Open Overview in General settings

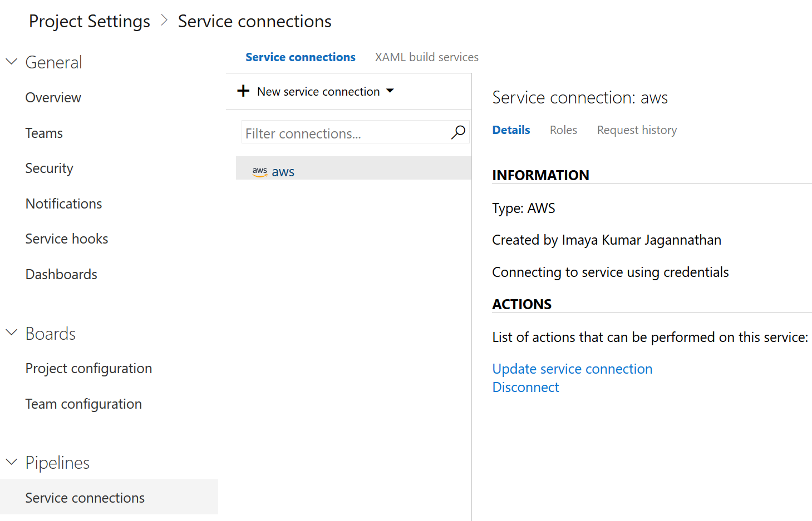click(53, 98)
